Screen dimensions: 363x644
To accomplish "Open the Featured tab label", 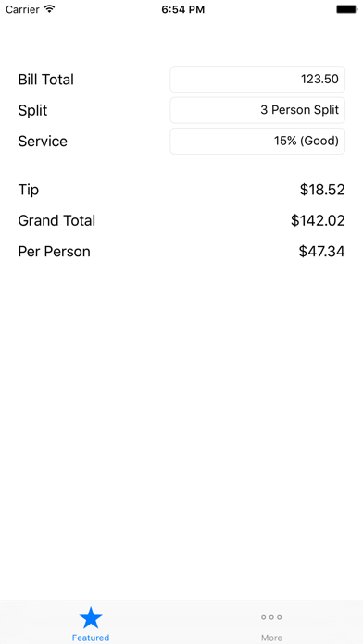I will click(x=91, y=638).
